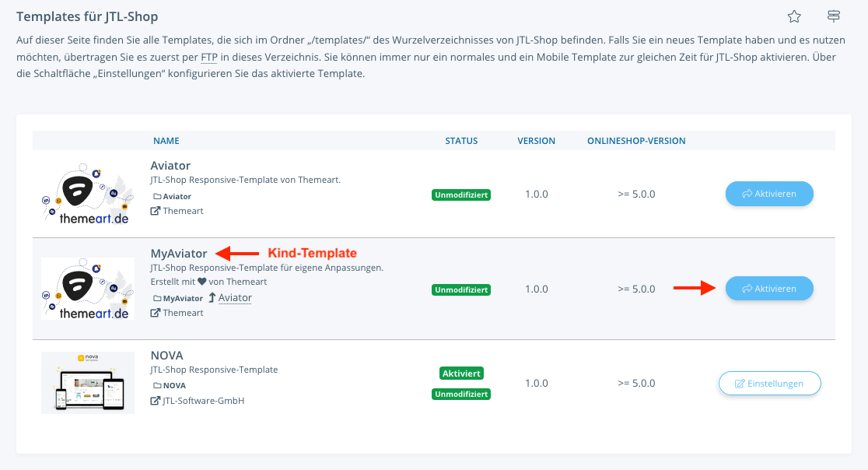Click the NAME column header

(x=166, y=141)
